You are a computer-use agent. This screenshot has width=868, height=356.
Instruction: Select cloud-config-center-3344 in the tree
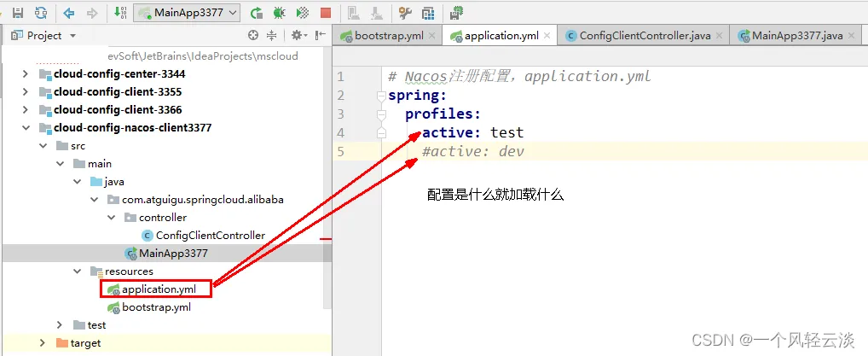119,73
